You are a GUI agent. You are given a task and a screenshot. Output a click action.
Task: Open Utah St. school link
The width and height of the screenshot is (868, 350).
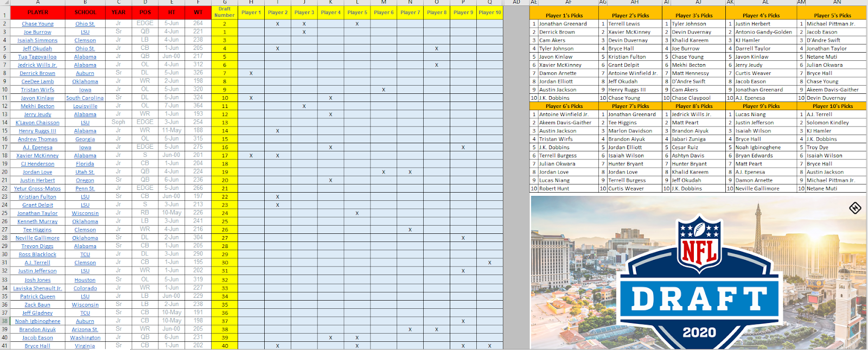85,172
